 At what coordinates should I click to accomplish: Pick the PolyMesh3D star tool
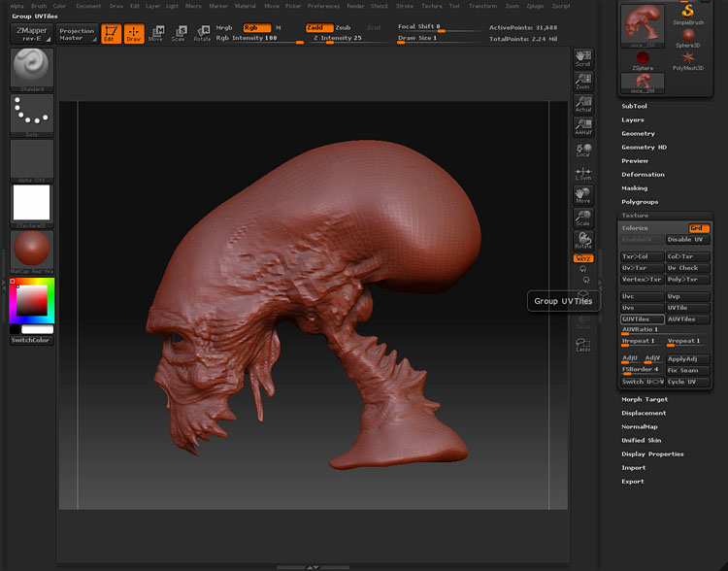pyautogui.click(x=688, y=60)
